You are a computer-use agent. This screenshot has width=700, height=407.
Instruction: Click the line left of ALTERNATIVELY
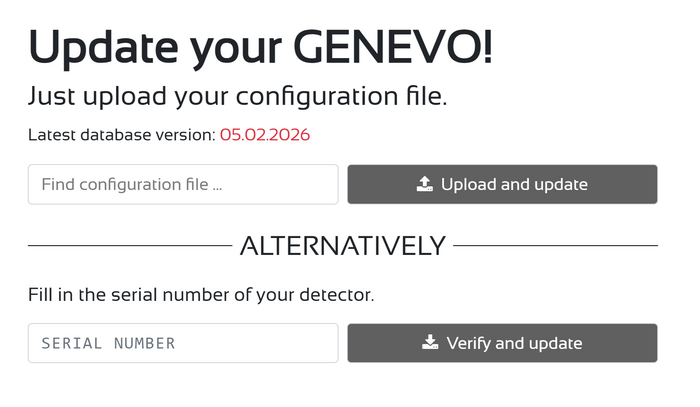click(x=129, y=246)
